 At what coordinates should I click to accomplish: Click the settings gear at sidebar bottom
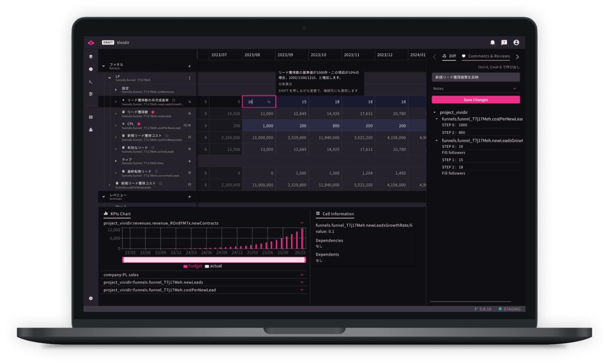pyautogui.click(x=91, y=298)
